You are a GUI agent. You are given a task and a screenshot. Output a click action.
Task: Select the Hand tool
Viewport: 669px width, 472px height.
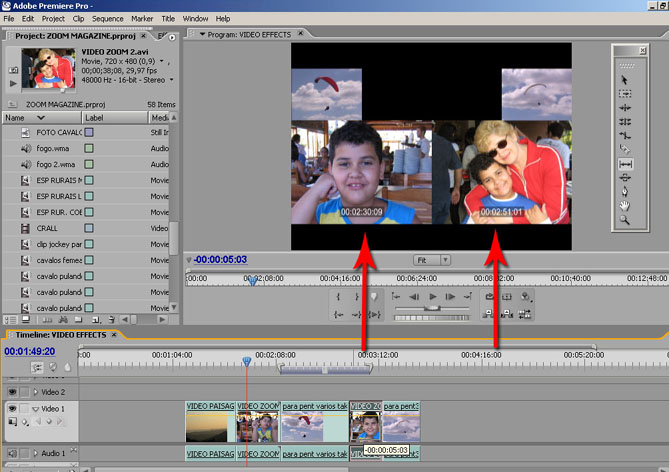625,205
